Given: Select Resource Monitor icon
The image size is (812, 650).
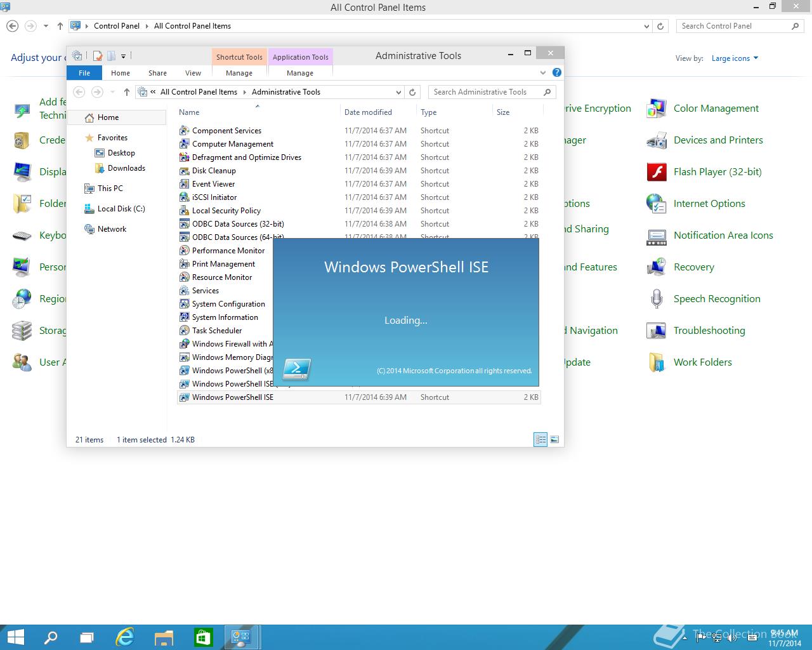Looking at the screenshot, I should 185,277.
